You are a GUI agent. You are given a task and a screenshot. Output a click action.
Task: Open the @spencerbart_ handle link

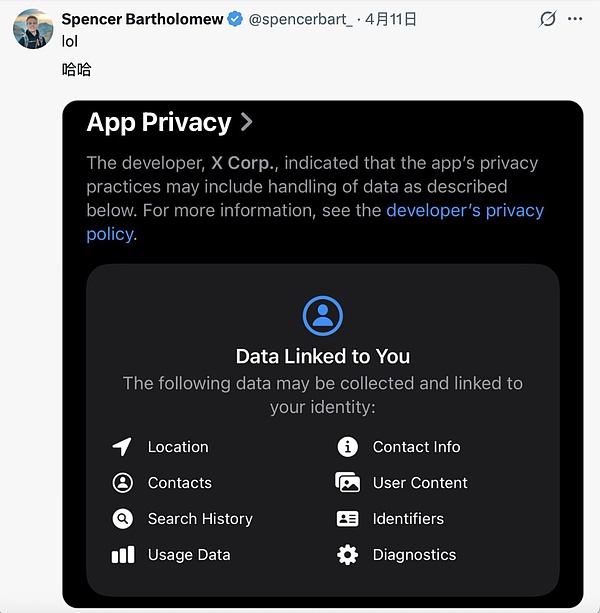coord(300,19)
